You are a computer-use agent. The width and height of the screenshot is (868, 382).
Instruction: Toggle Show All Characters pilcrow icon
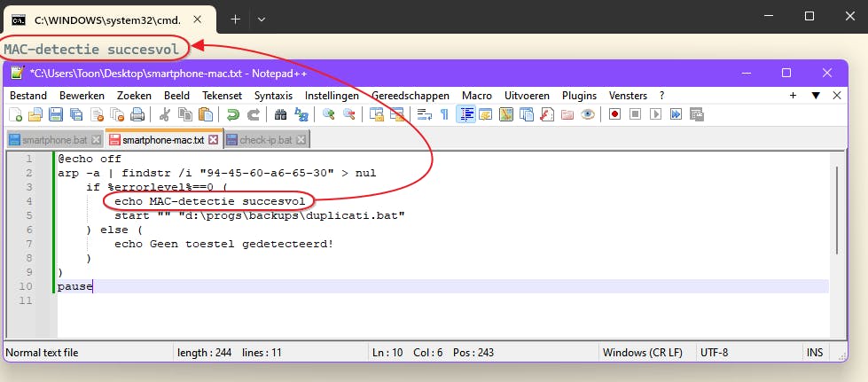coord(444,114)
